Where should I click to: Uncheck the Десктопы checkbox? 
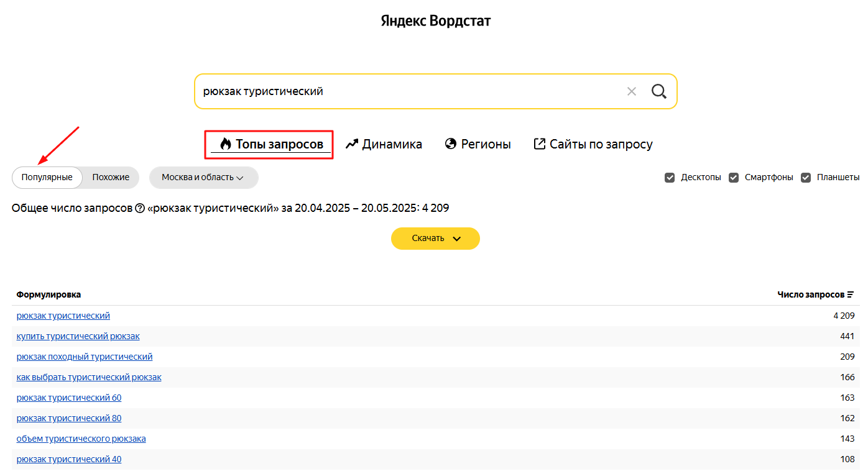click(x=670, y=178)
